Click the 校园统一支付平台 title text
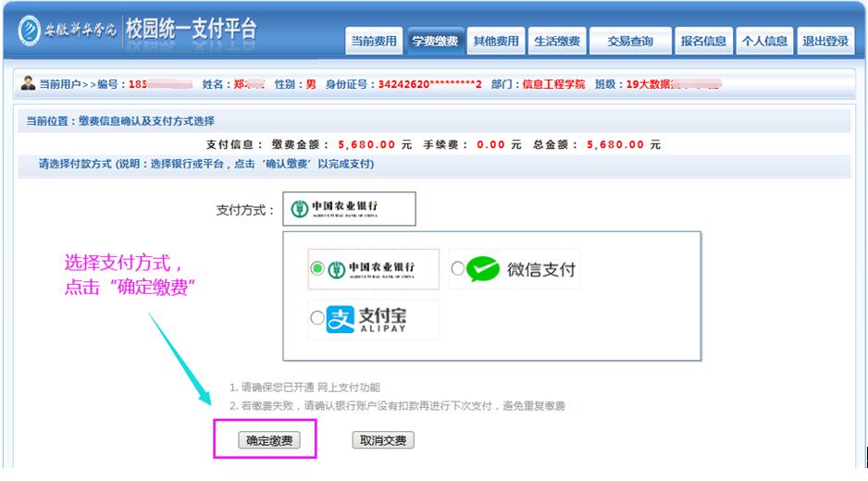The height and width of the screenshot is (481, 868). point(191,29)
